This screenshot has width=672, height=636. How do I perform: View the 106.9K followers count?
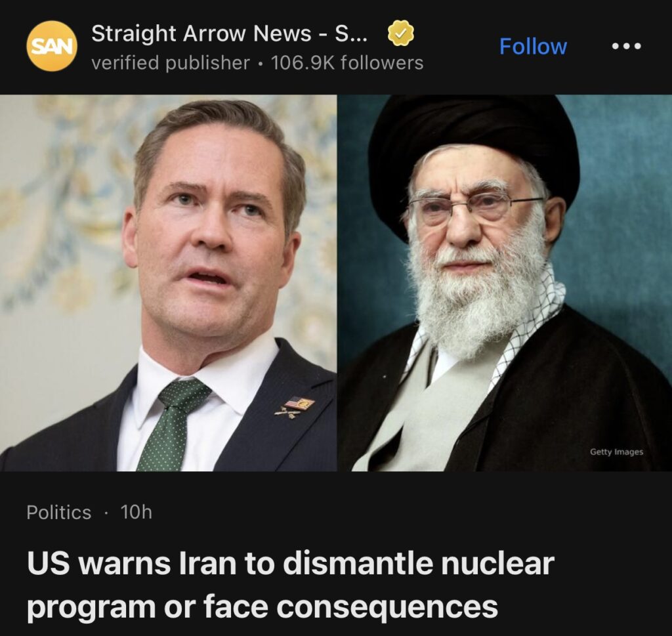[347, 63]
